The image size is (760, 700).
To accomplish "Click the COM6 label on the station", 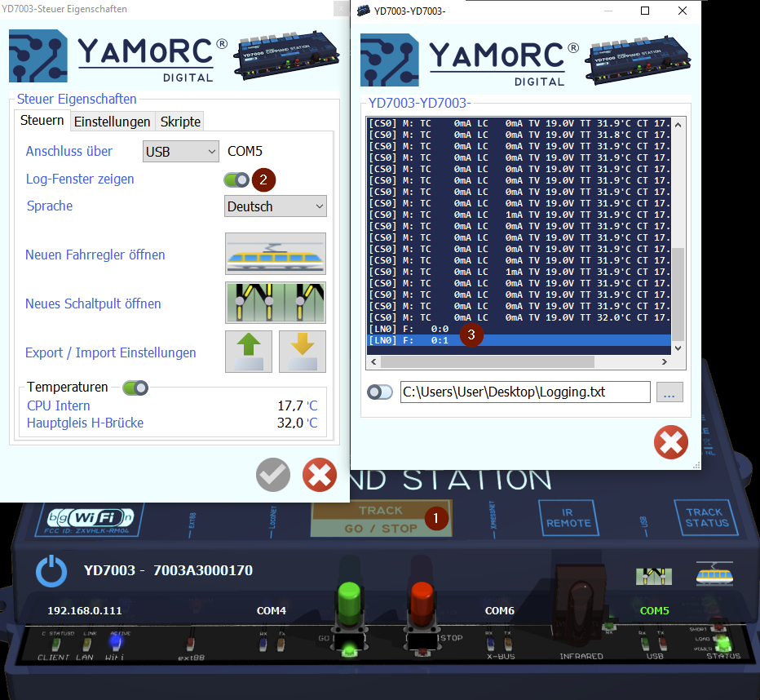I will pos(499,611).
